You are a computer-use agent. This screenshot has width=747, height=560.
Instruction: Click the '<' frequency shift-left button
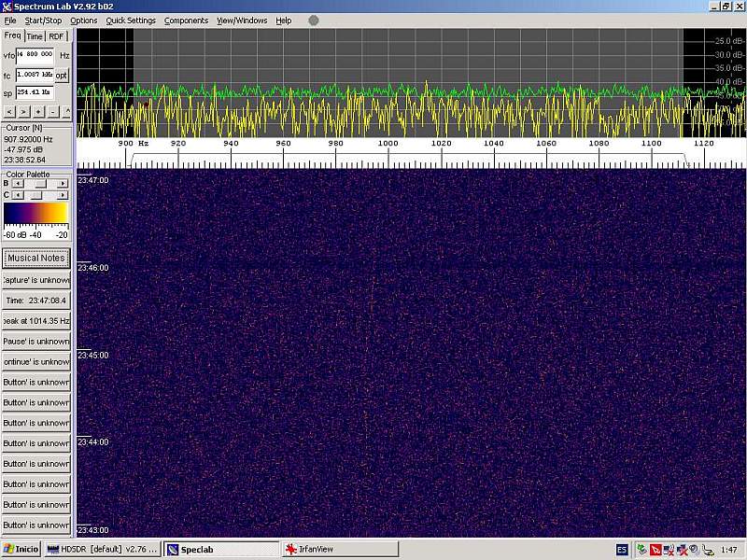click(x=9, y=111)
